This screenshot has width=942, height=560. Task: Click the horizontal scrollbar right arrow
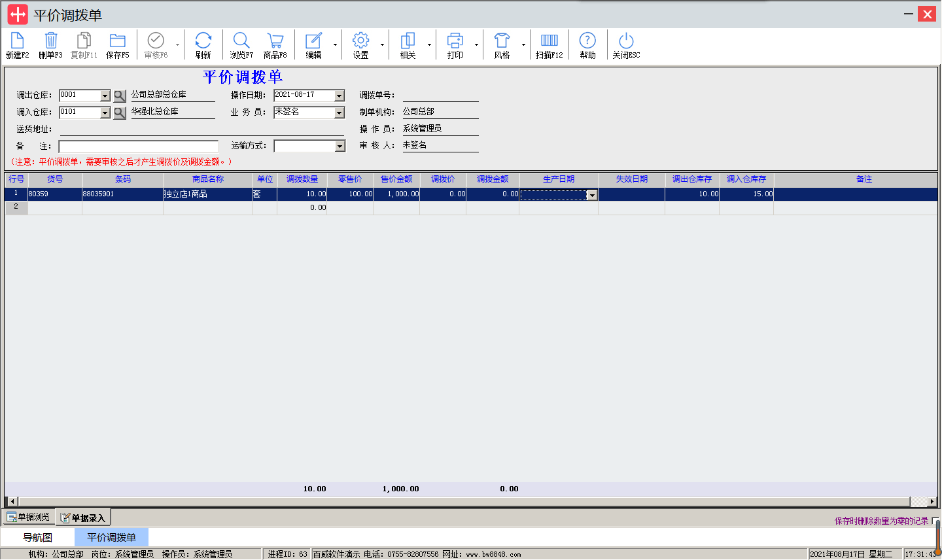click(932, 501)
